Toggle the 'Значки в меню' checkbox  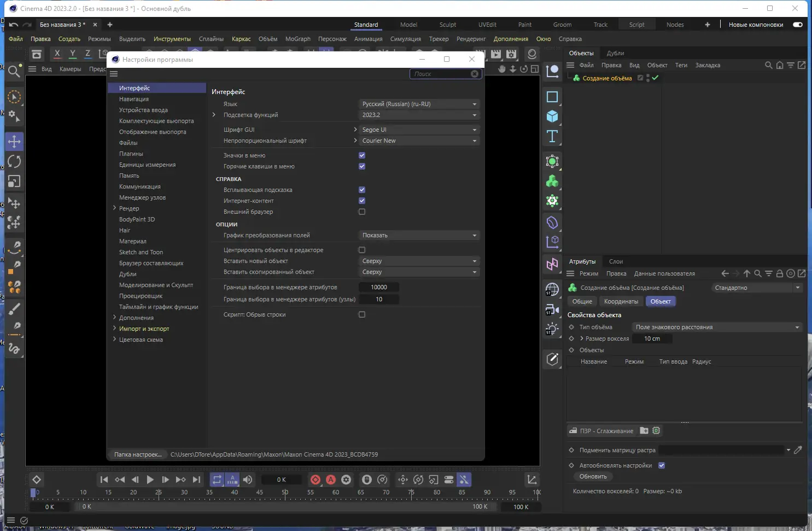coord(362,155)
